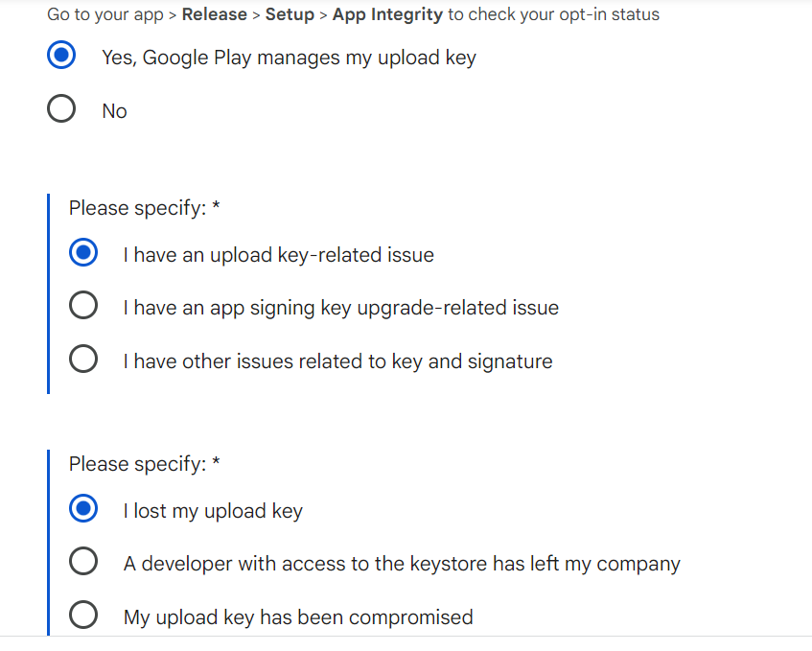Screen dimensions: 812x651
Task: Select other key and signature issues radio
Action: 83,360
